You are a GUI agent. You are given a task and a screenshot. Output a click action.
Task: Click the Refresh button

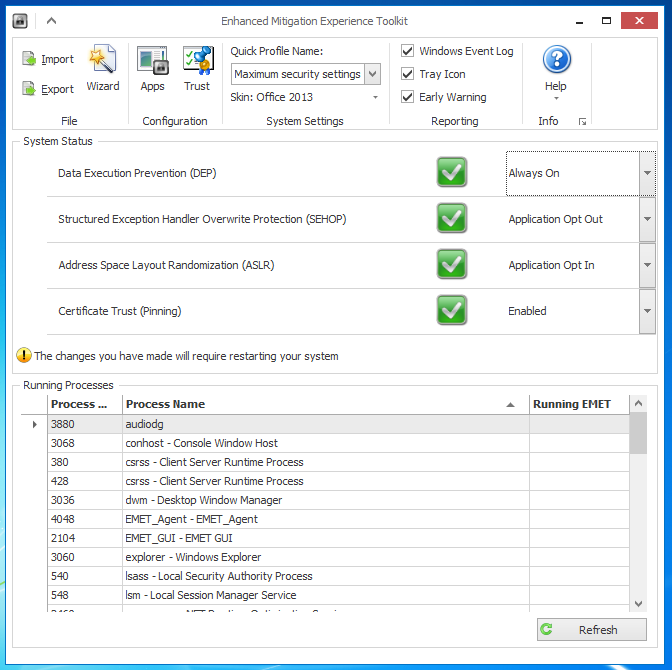(x=592, y=630)
